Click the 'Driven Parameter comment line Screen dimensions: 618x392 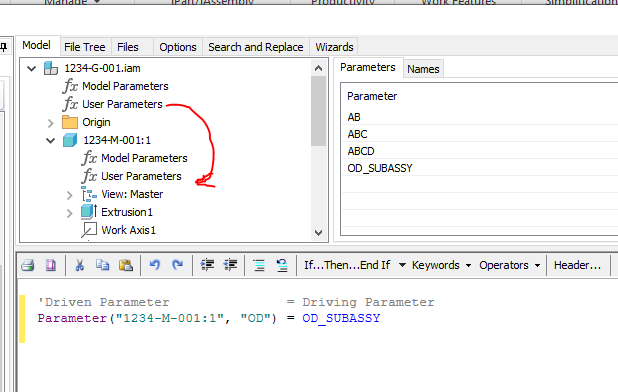pyautogui.click(x=236, y=302)
